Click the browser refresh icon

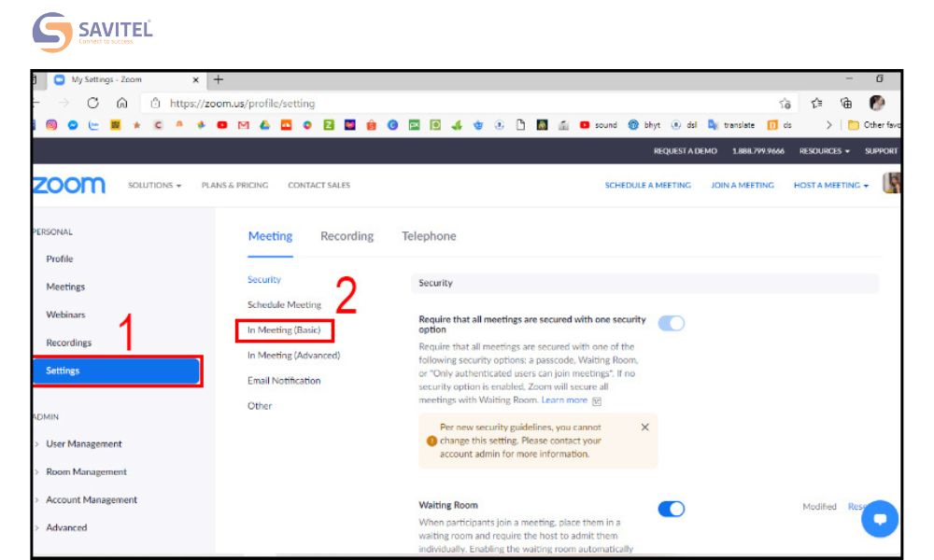(92, 104)
